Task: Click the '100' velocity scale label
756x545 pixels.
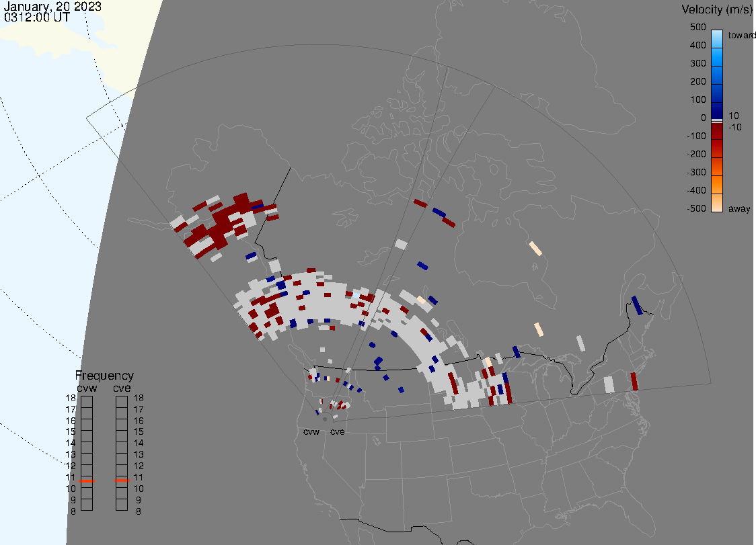Action: (x=698, y=99)
